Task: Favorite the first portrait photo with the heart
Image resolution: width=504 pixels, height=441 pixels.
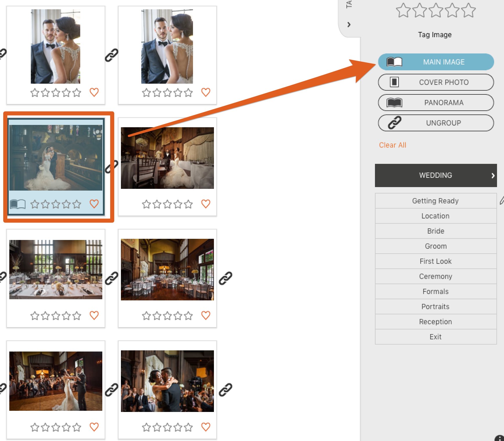Action: pos(94,92)
